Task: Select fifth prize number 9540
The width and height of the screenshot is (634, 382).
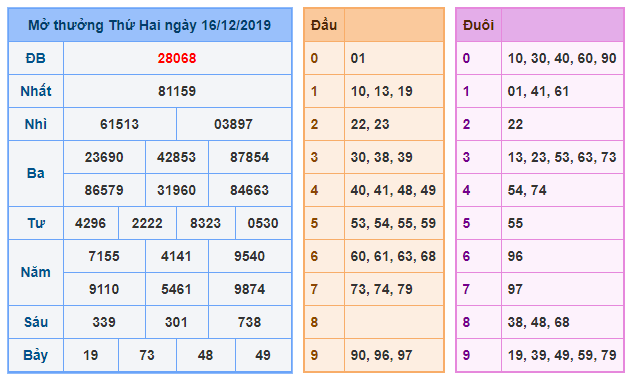Action: (249, 256)
